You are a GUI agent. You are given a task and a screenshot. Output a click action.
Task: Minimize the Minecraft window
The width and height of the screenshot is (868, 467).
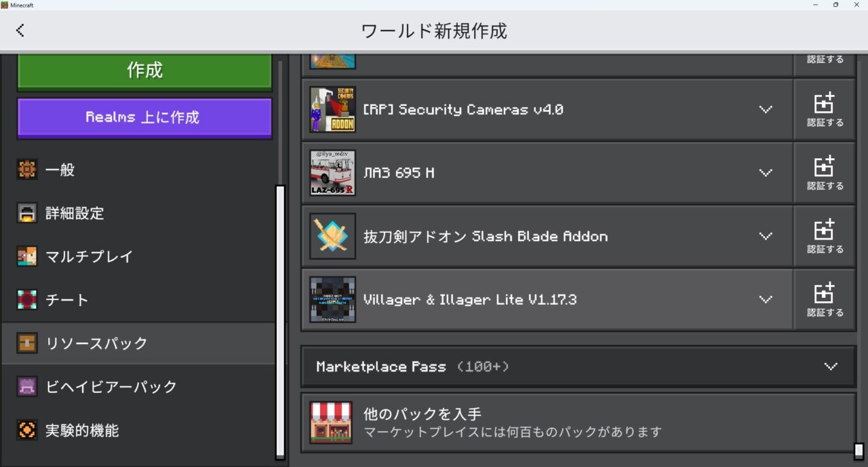[814, 5]
